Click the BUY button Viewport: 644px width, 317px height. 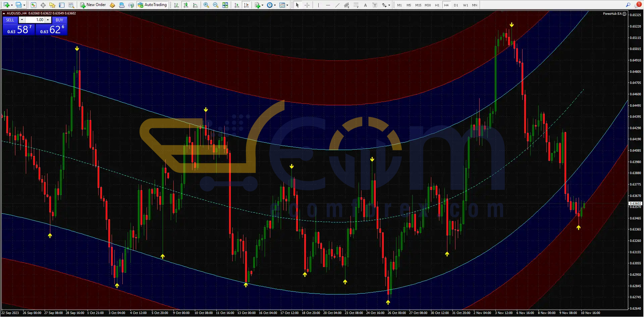(x=59, y=20)
